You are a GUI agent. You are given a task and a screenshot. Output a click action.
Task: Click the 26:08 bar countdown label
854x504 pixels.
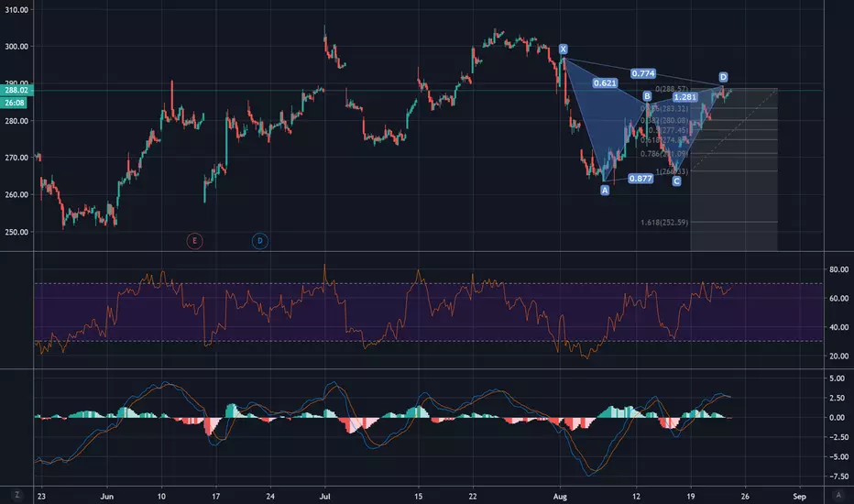click(15, 103)
